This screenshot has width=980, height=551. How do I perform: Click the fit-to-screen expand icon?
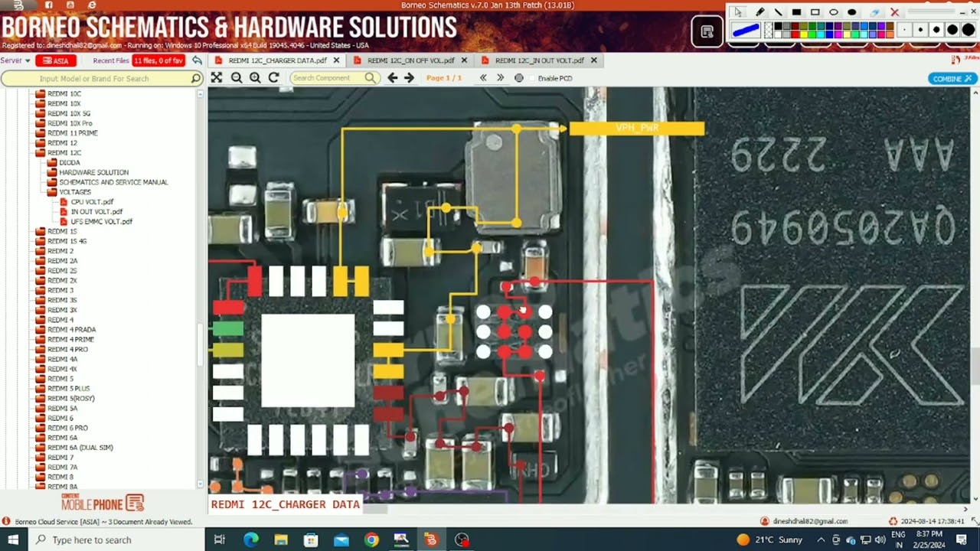point(217,78)
